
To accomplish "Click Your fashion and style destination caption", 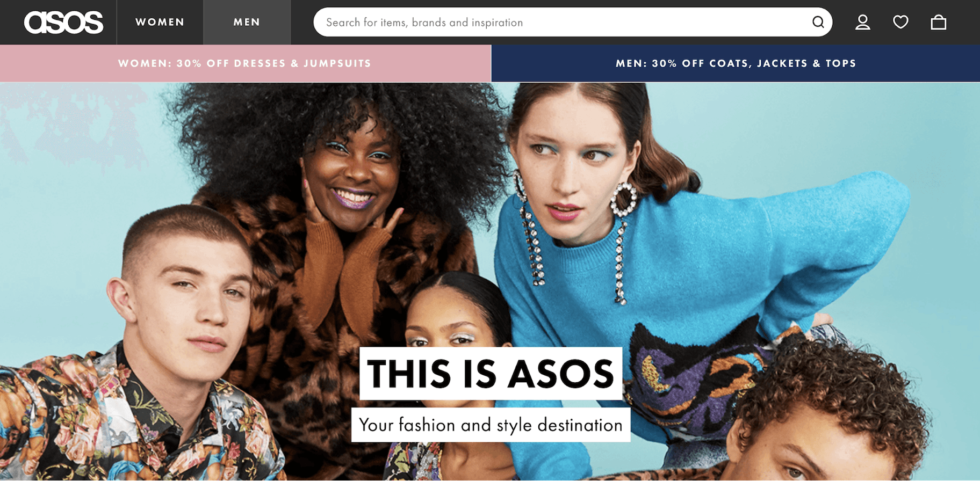I will coord(491,425).
